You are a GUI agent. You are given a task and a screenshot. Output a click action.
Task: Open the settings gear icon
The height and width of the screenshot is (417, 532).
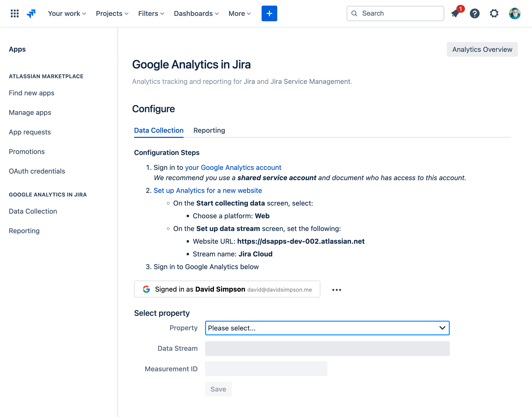click(494, 13)
